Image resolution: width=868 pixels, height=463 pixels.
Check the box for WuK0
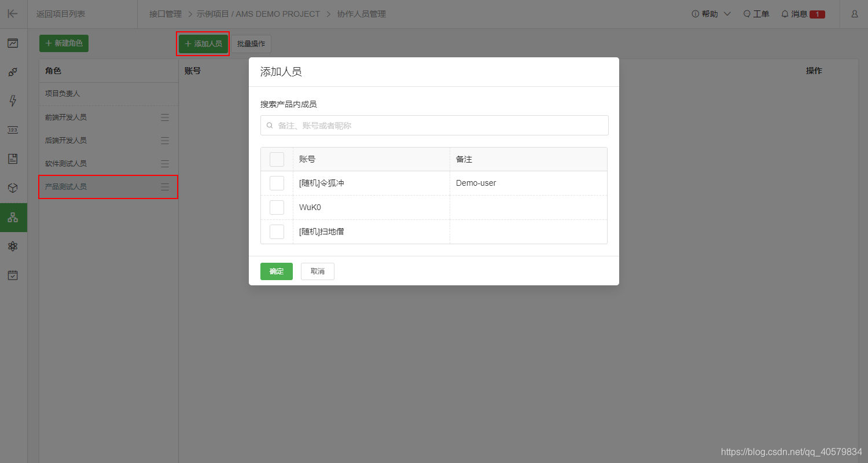point(277,207)
